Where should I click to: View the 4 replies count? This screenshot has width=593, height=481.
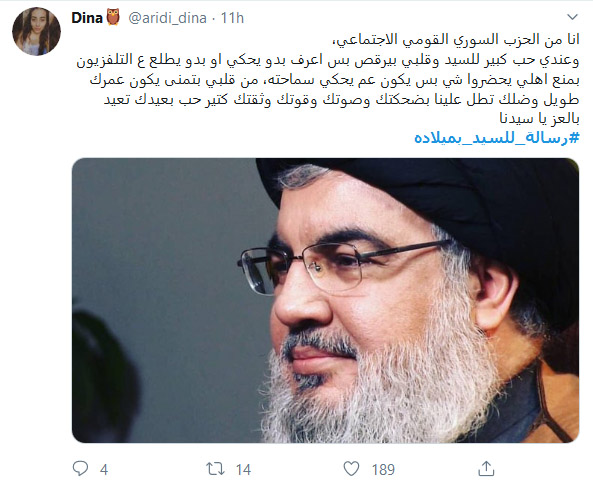coord(104,470)
